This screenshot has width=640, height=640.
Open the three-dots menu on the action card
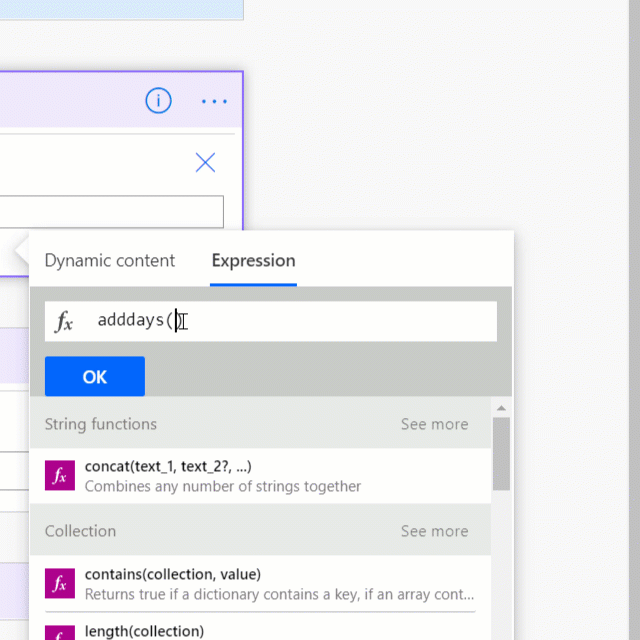point(214,101)
